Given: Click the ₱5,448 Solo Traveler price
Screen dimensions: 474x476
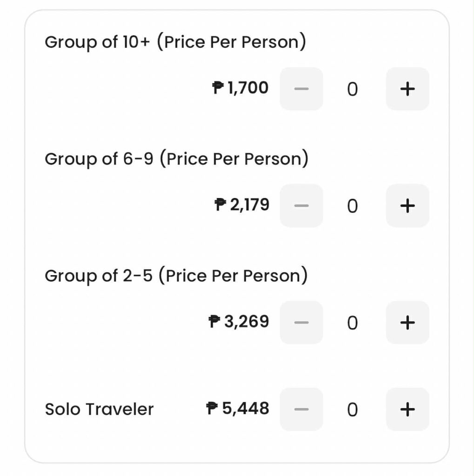Looking at the screenshot, I should (238, 409).
